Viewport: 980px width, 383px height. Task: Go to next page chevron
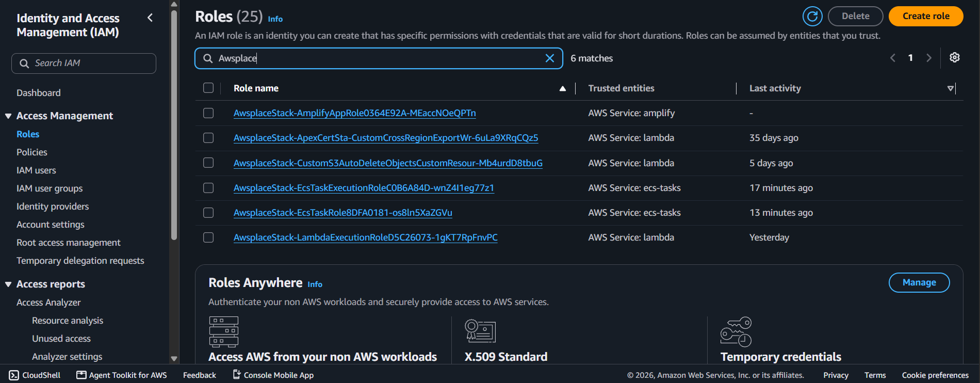click(x=929, y=58)
